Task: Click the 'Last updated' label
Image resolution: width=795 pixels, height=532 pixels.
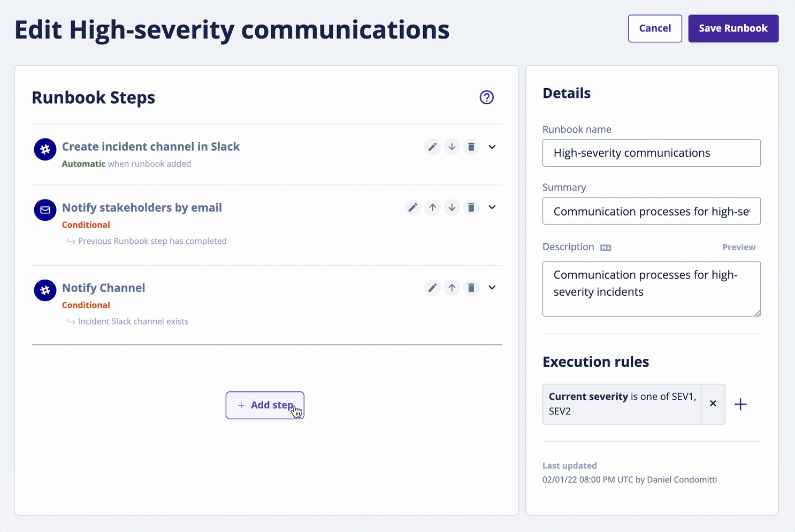Action: pos(569,466)
